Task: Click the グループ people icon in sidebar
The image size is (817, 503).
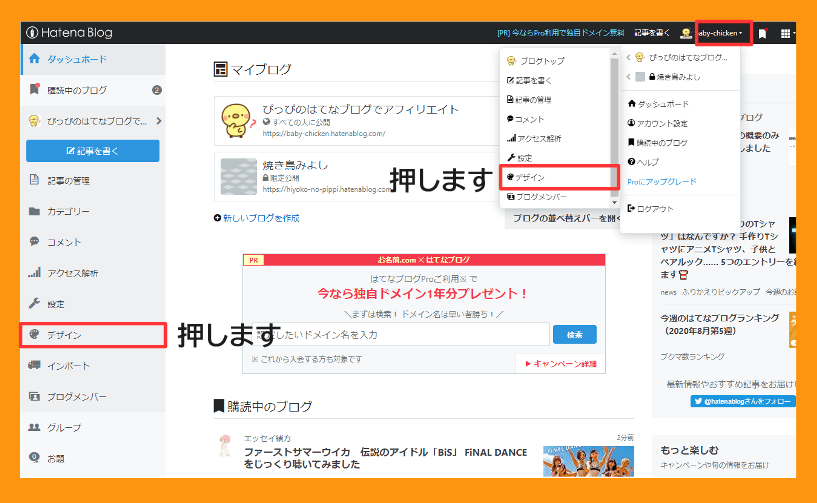Action: click(34, 427)
